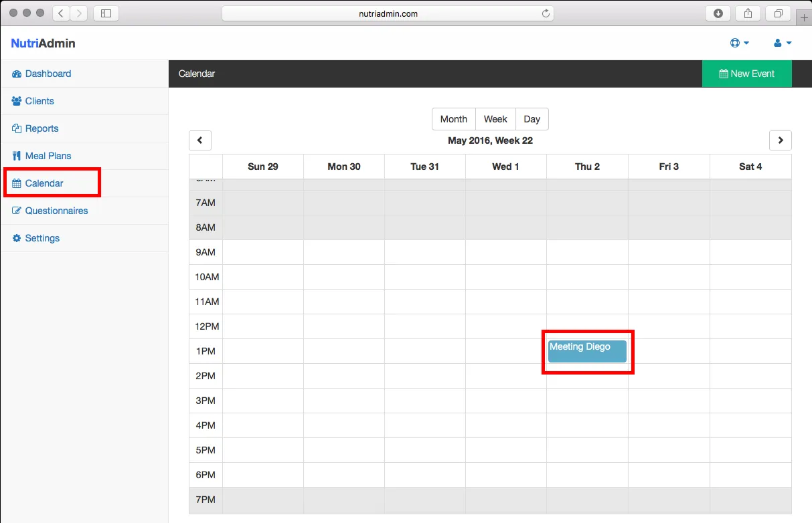This screenshot has width=812, height=523.
Task: Click the New Event button
Action: click(746, 74)
